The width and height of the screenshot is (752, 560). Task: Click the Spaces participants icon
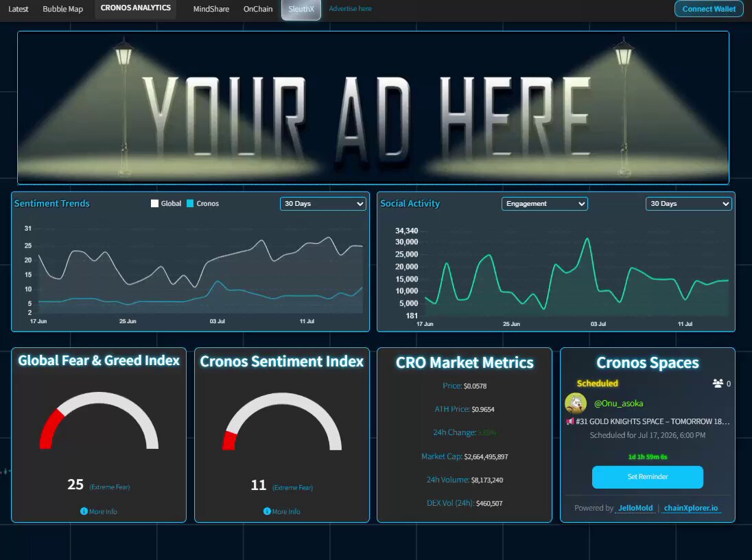718,384
